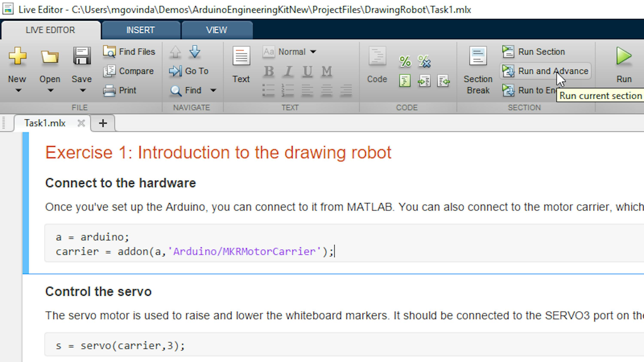Toggle Italic text formatting
This screenshot has height=362, width=644.
[288, 71]
